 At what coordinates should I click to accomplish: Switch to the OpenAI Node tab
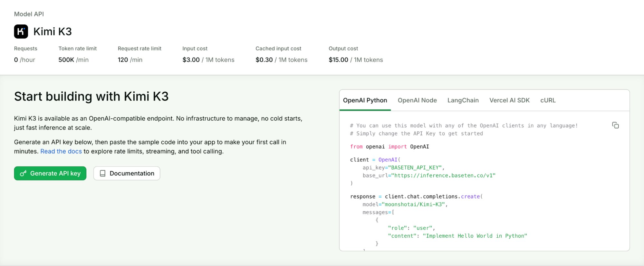pyautogui.click(x=417, y=100)
